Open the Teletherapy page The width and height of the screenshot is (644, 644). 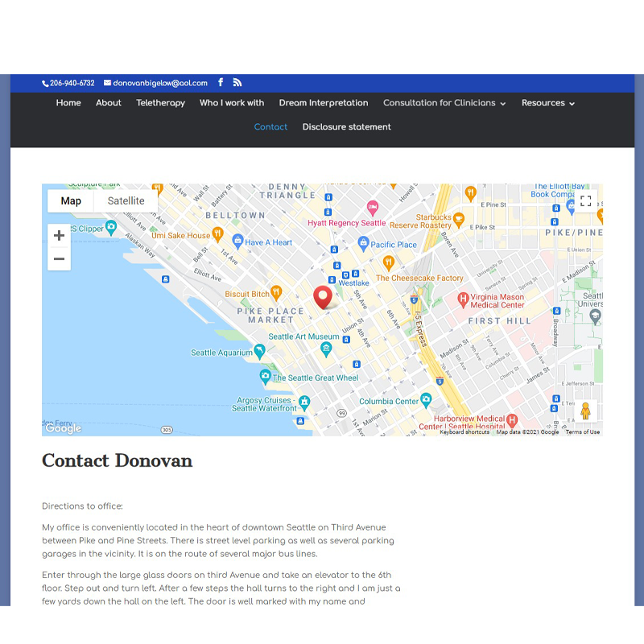pos(160,103)
